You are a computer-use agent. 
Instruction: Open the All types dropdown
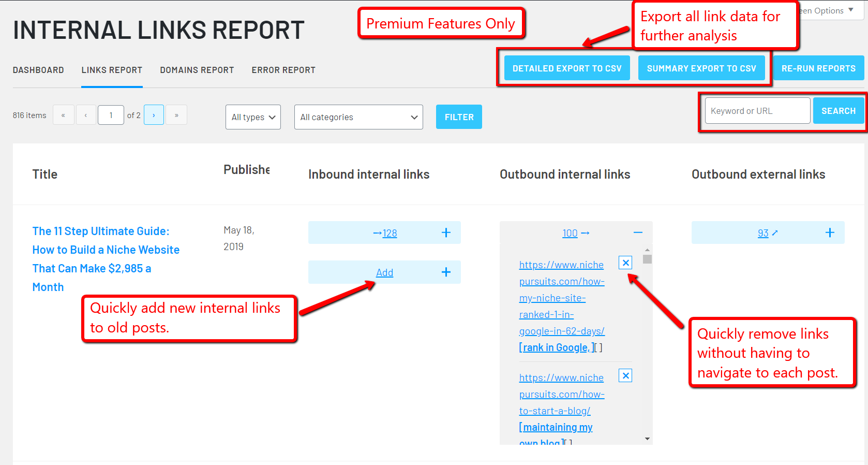point(253,117)
